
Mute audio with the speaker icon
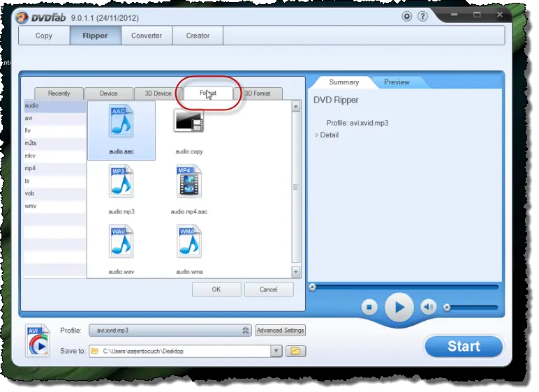click(428, 307)
